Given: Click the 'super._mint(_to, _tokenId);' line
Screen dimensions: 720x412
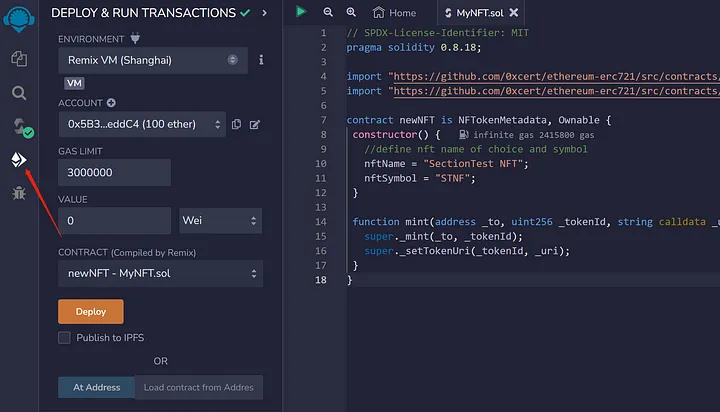Looking at the screenshot, I should pos(443,236).
